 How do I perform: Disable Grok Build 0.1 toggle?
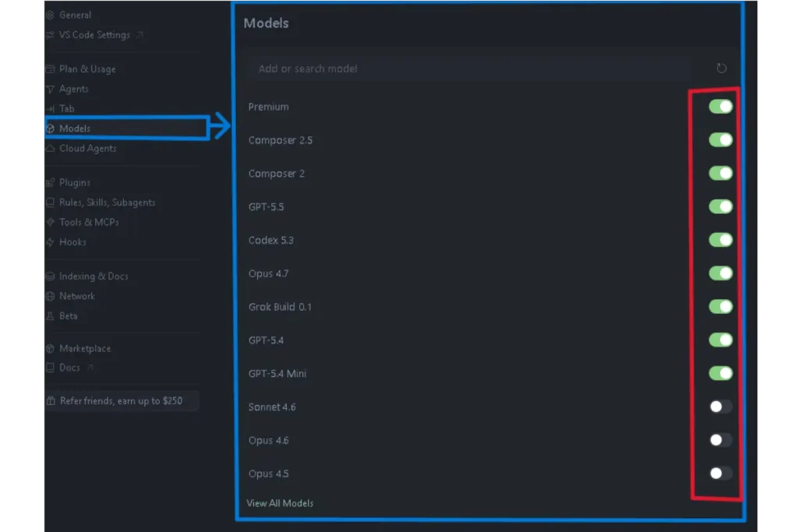(x=721, y=306)
